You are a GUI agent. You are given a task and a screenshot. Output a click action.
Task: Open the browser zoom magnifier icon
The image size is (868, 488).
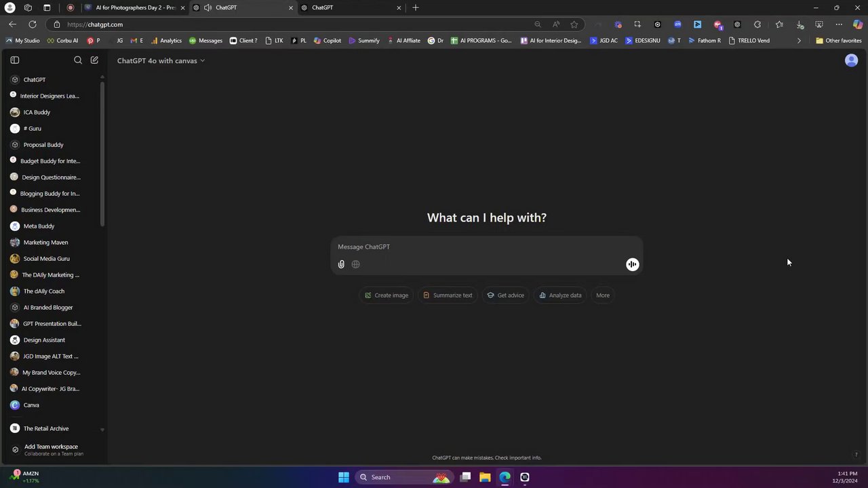coord(538,24)
